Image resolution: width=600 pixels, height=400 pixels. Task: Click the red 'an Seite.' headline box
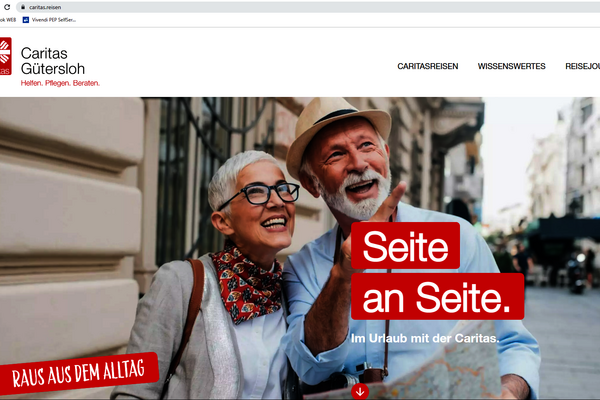437,296
